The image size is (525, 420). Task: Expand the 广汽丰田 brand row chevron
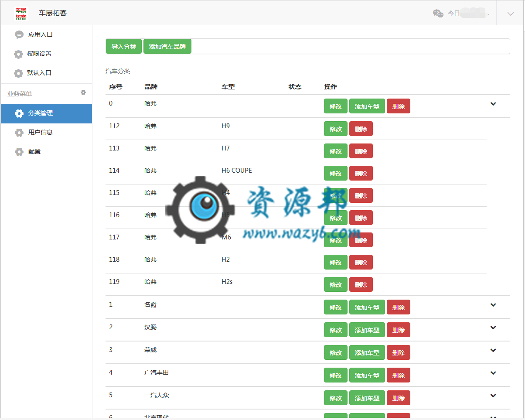pyautogui.click(x=493, y=373)
